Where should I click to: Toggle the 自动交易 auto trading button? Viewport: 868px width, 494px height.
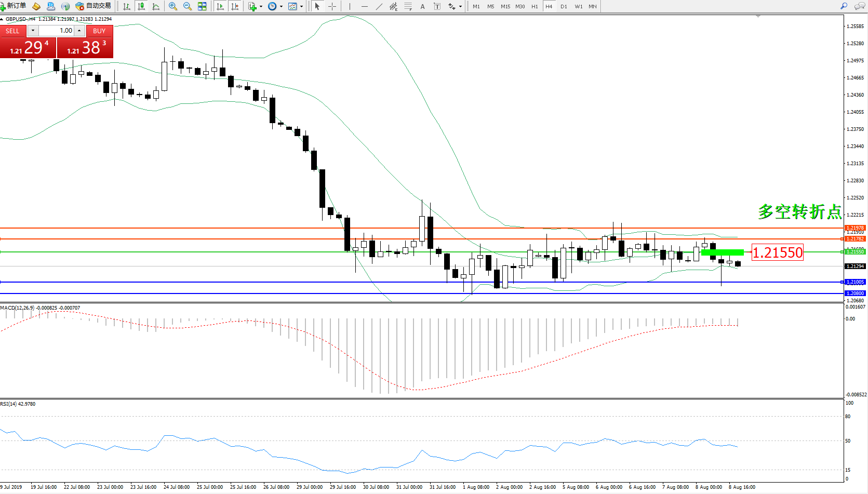tap(94, 6)
